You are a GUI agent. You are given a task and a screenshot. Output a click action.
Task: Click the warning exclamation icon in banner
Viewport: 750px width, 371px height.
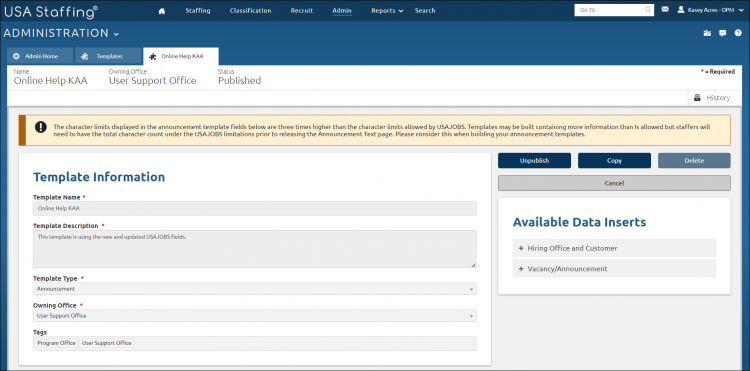(41, 128)
